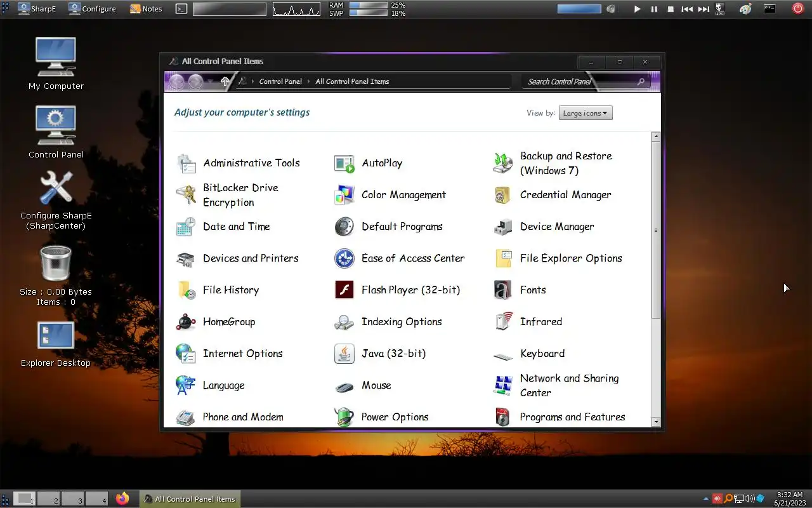Open the Ease of Access Center icon
This screenshot has width=812, height=508.
pyautogui.click(x=344, y=258)
